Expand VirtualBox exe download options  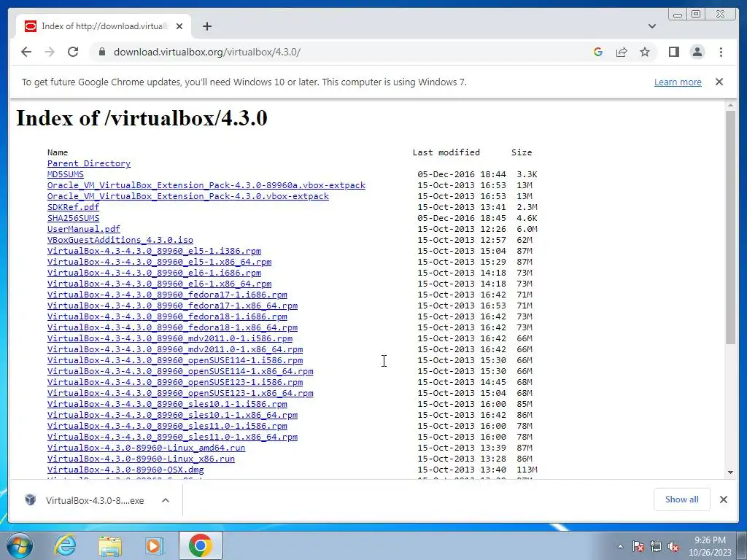[166, 500]
